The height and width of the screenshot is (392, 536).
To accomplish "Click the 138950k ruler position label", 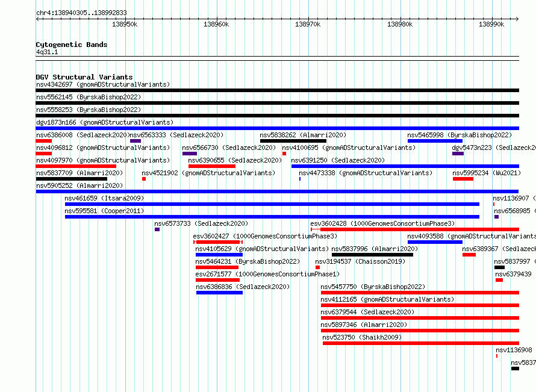I will 125,24.
